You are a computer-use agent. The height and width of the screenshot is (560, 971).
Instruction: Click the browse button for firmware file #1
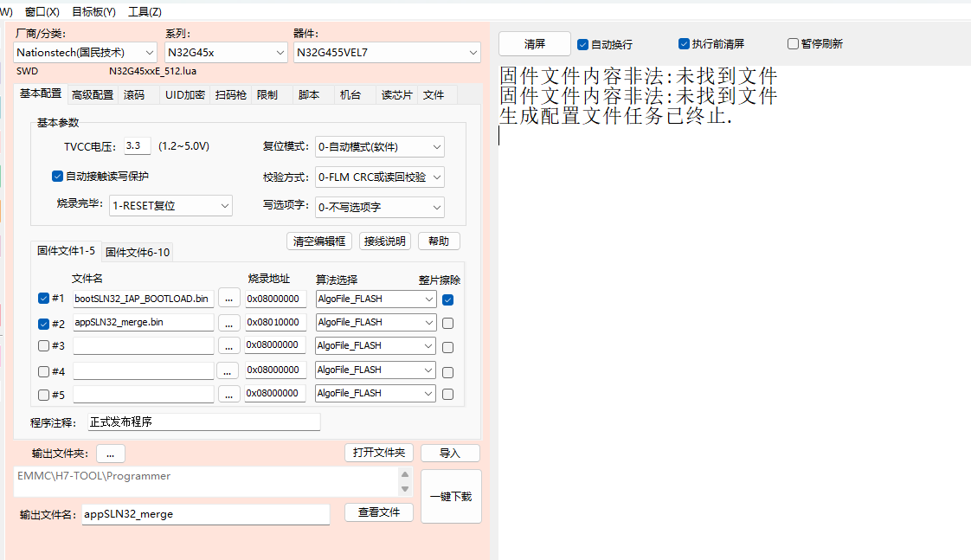(228, 299)
